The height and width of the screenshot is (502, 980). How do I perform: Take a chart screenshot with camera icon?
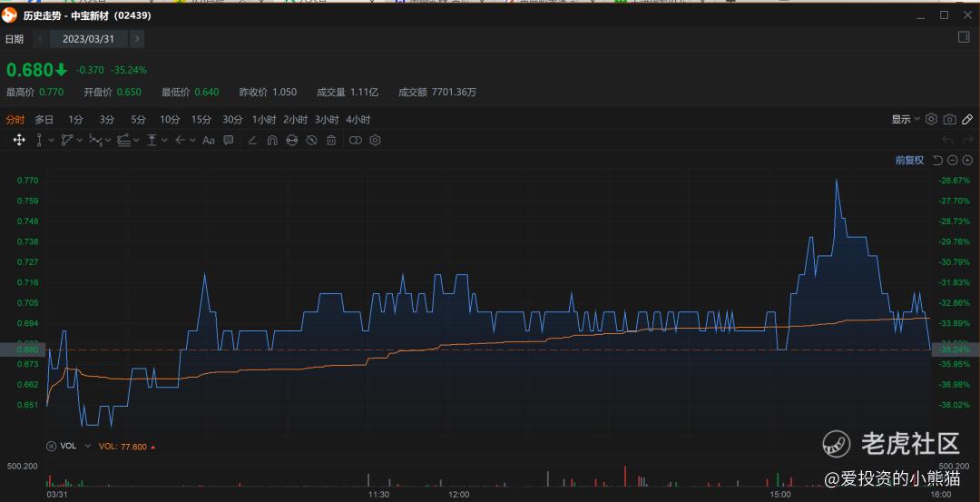tap(949, 119)
